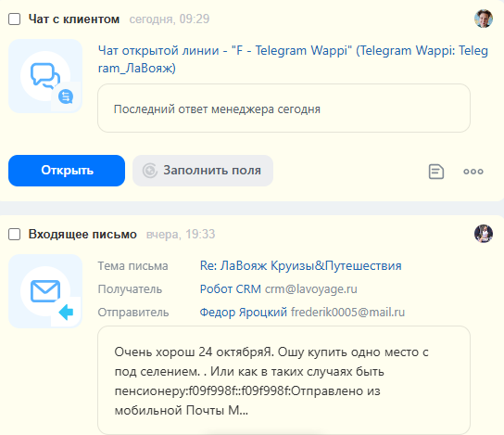Click the small sync badge on the chat icon

click(66, 96)
